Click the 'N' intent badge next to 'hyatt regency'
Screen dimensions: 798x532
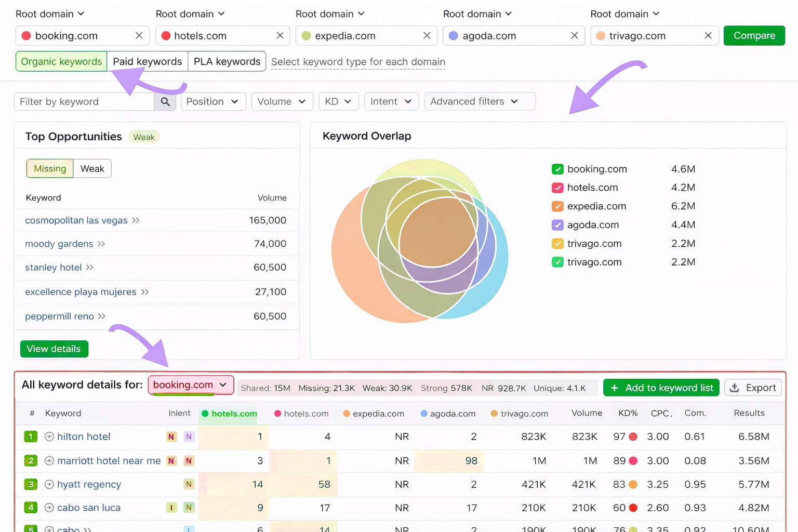click(189, 484)
